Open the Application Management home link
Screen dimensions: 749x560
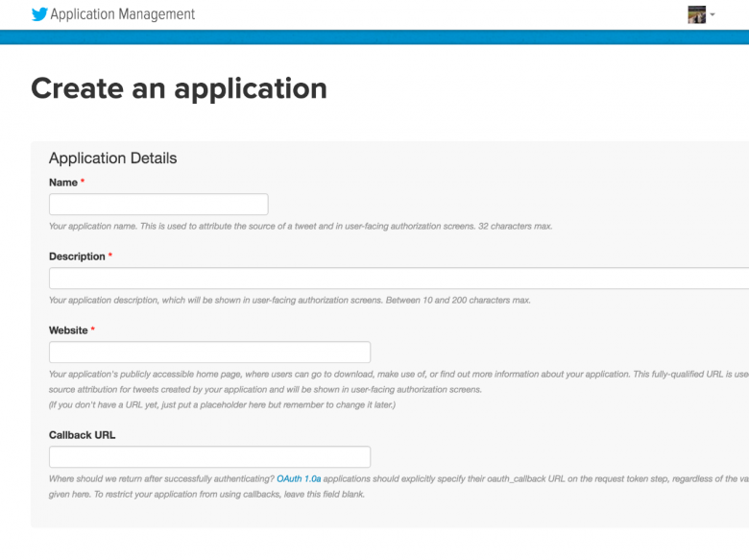(x=122, y=14)
